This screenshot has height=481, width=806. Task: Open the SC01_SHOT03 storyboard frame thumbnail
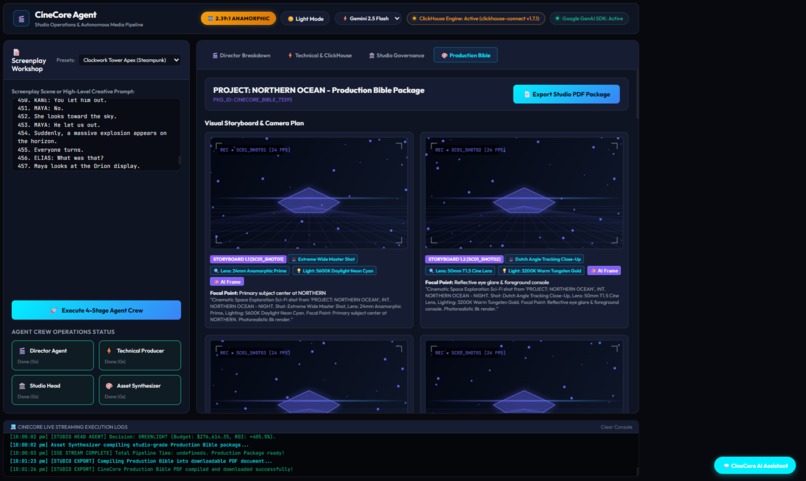308,377
